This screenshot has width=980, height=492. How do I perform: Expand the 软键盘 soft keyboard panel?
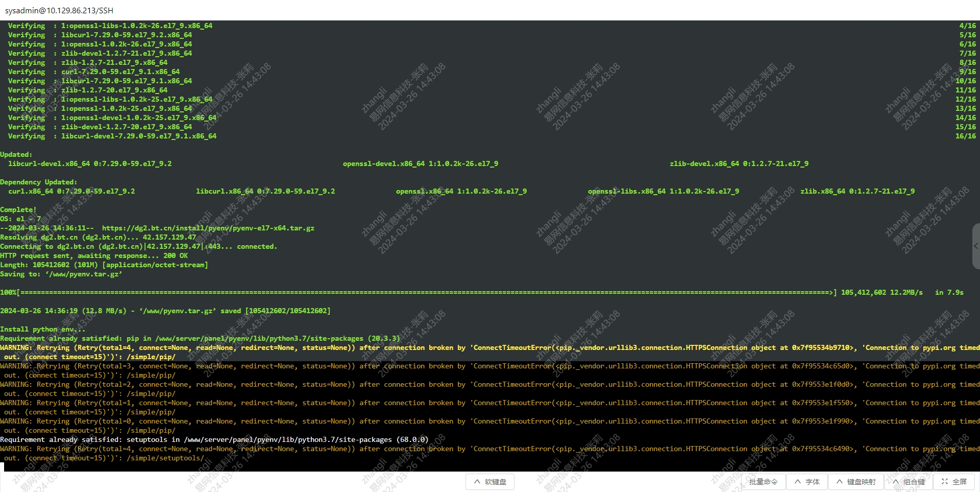(x=490, y=482)
